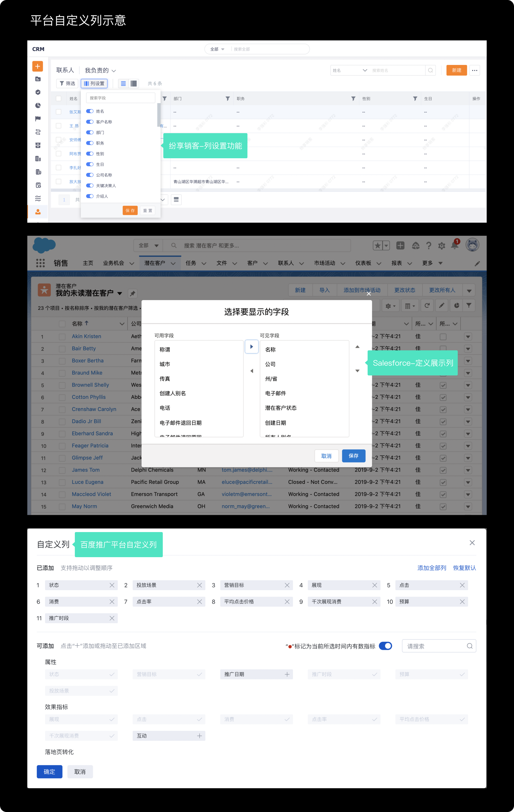The height and width of the screenshot is (812, 514).
Task: Click 保存 in the field selection dialog
Action: point(353,456)
